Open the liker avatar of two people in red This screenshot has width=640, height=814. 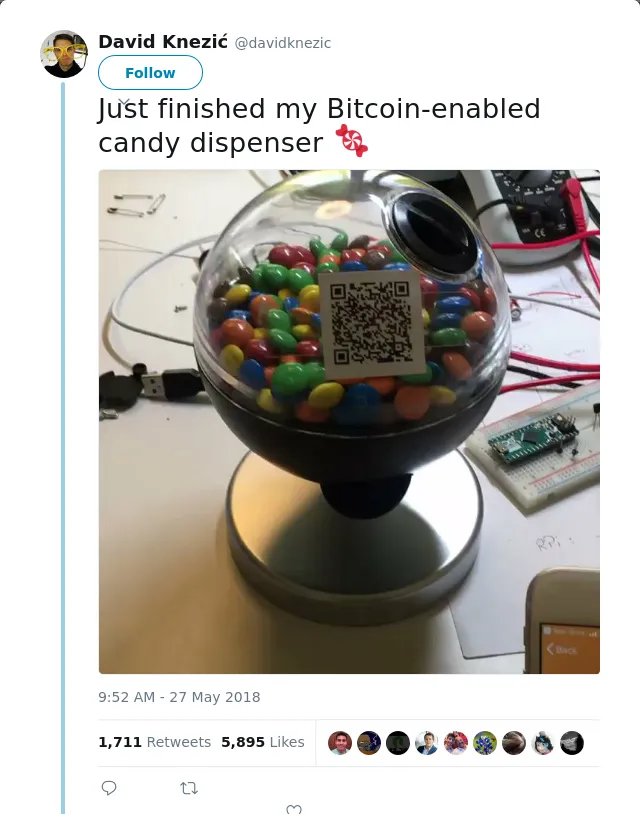pyautogui.click(x=456, y=743)
